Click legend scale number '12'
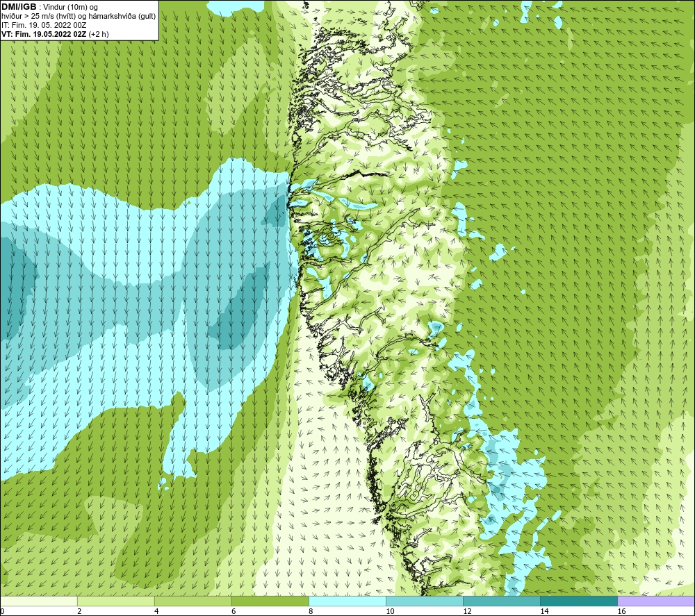Image resolution: width=695 pixels, height=616 pixels. tap(467, 612)
